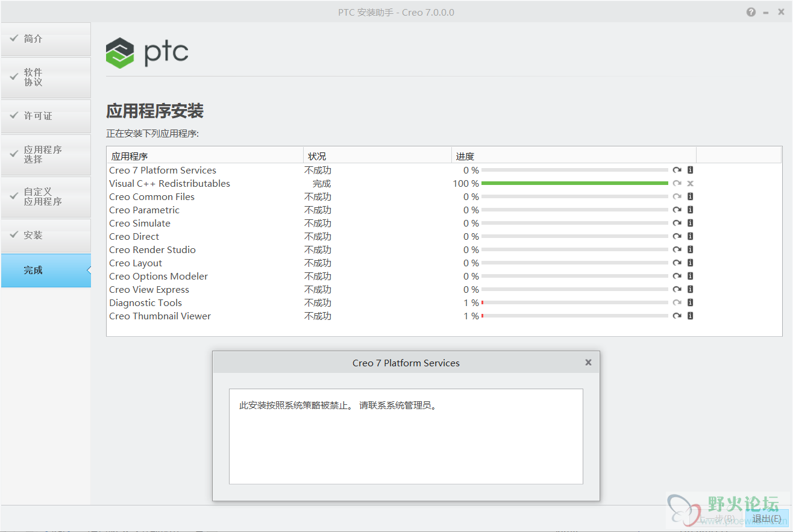793x532 pixels.
Task: Show info for Creo Simulate
Action: point(691,223)
